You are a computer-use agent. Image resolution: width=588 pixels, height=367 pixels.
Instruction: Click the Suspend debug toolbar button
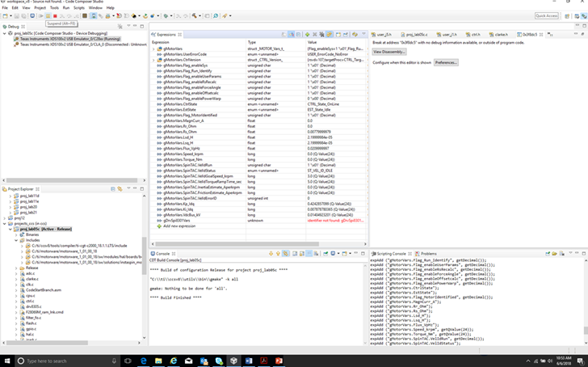(48, 15)
